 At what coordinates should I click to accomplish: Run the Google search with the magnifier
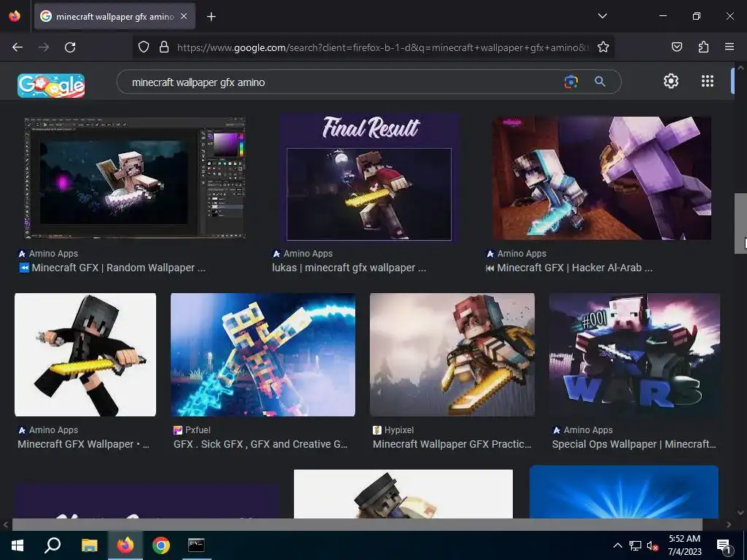[600, 82]
